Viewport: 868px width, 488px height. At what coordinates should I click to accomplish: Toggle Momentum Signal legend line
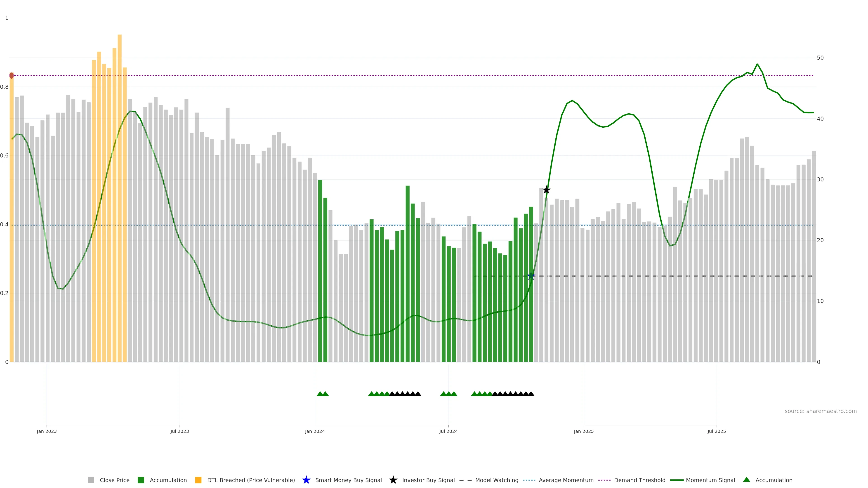677,480
